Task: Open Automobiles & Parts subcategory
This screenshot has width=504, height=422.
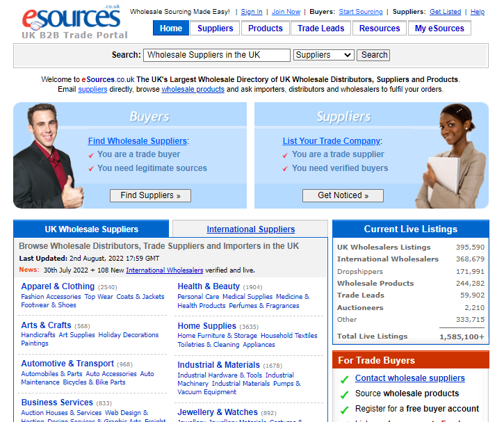Action: point(51,374)
